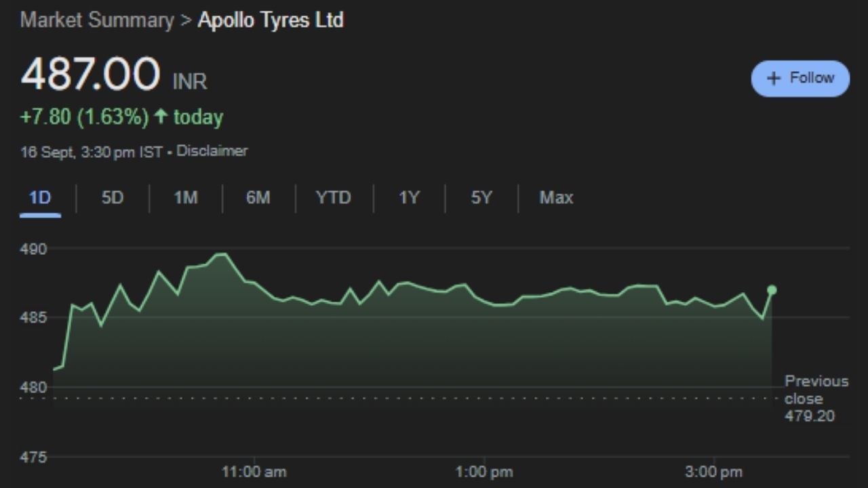Click the 11:00 am time axis label
Screen dimensions: 868x488
pos(254,472)
